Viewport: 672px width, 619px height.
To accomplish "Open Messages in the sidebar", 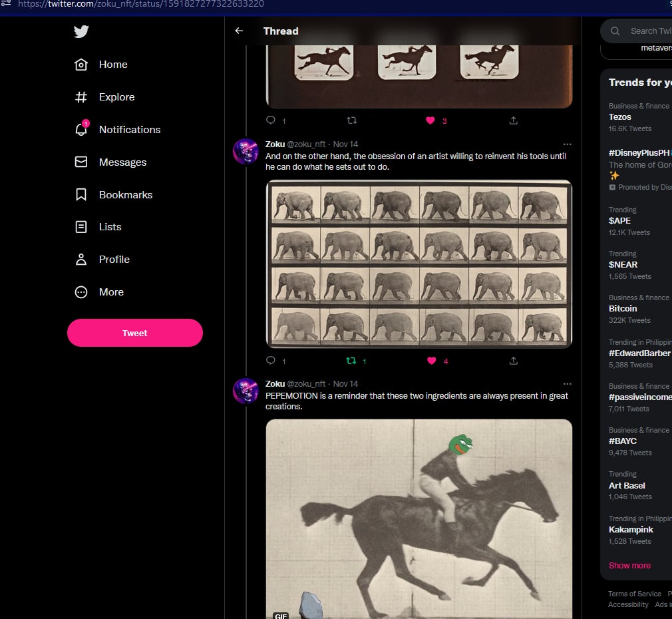I will click(x=122, y=162).
